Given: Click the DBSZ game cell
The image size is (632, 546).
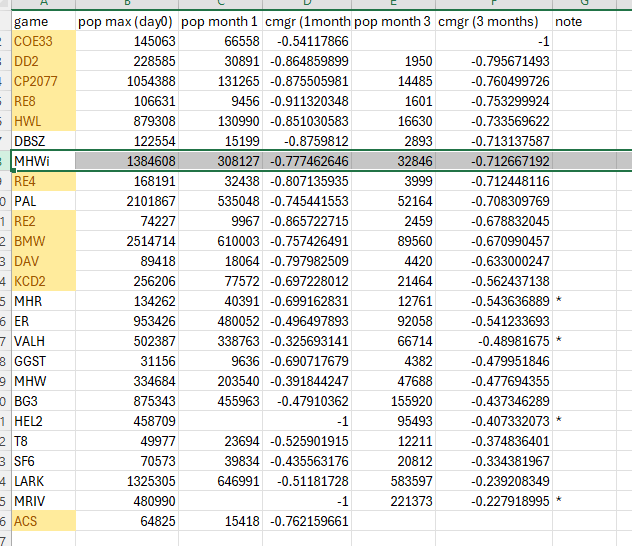Looking at the screenshot, I should (44, 141).
